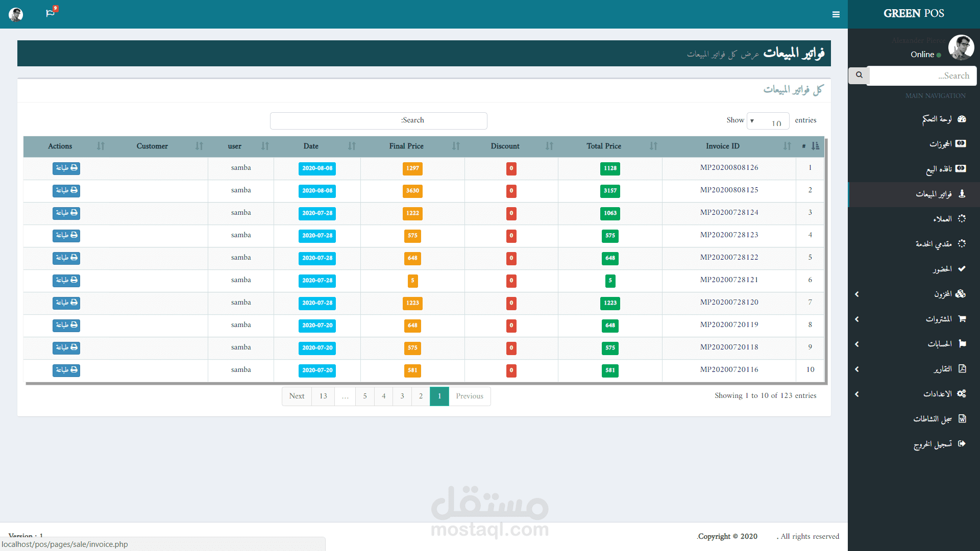Sort table by Total Price column
This screenshot has width=980, height=551.
(604, 146)
